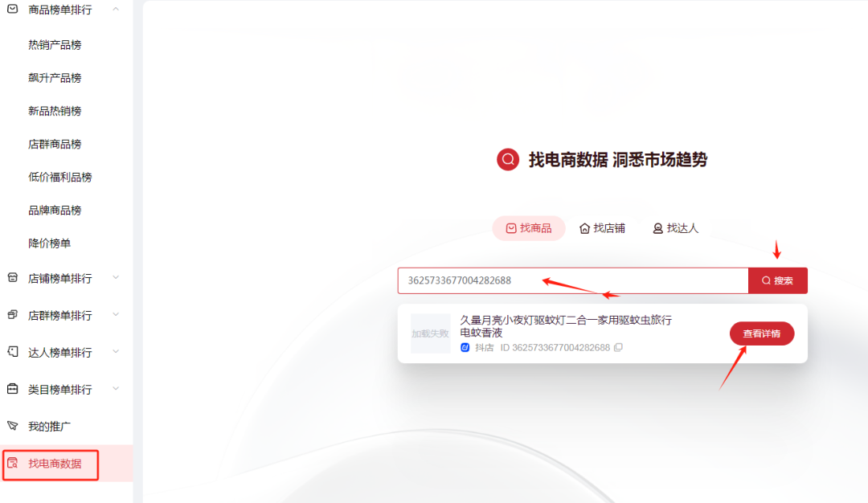This screenshot has width=868, height=503.
Task: Open 我的推广 menu label
Action: (x=49, y=427)
